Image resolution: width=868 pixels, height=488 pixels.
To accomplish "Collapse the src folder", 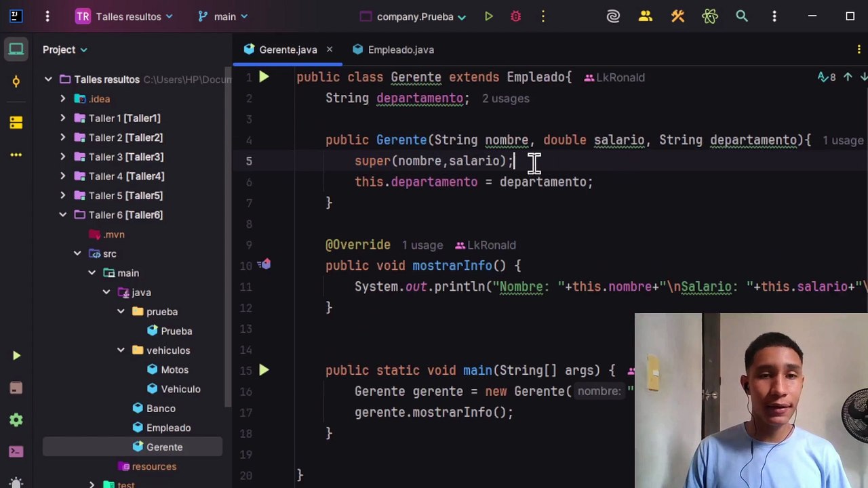I will (77, 253).
